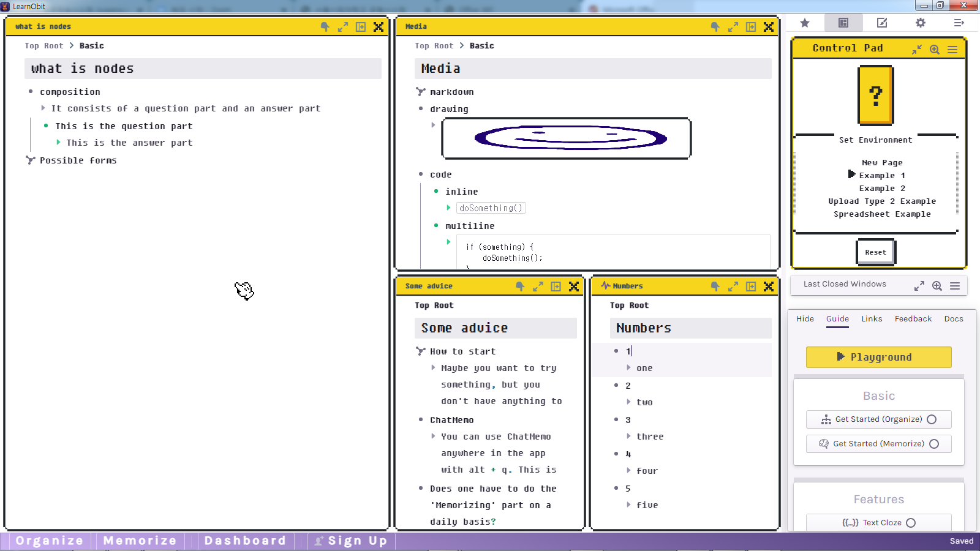
Task: Click the add-panel icon in Numbers header
Action: coord(751,287)
